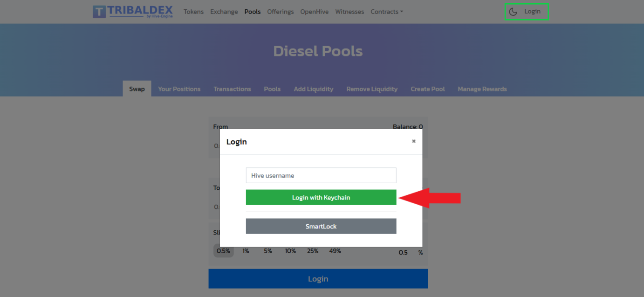
Task: Click the Balance: 0 text
Action: (x=408, y=126)
